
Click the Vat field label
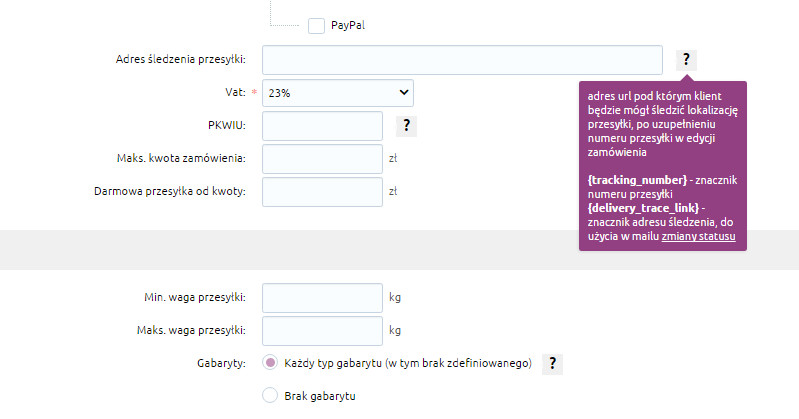click(235, 92)
